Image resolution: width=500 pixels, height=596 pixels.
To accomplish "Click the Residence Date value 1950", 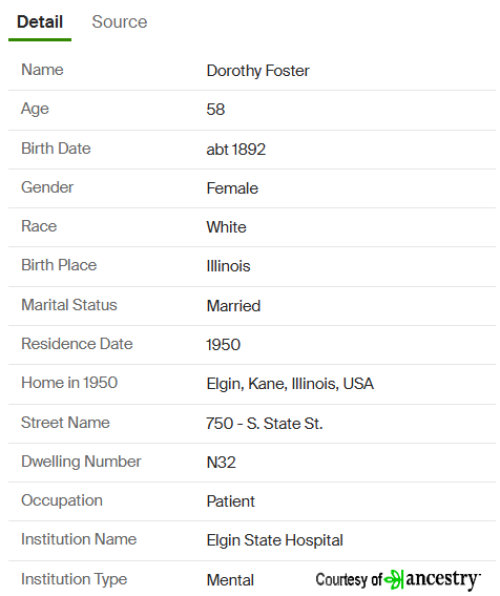I will coord(223,345).
